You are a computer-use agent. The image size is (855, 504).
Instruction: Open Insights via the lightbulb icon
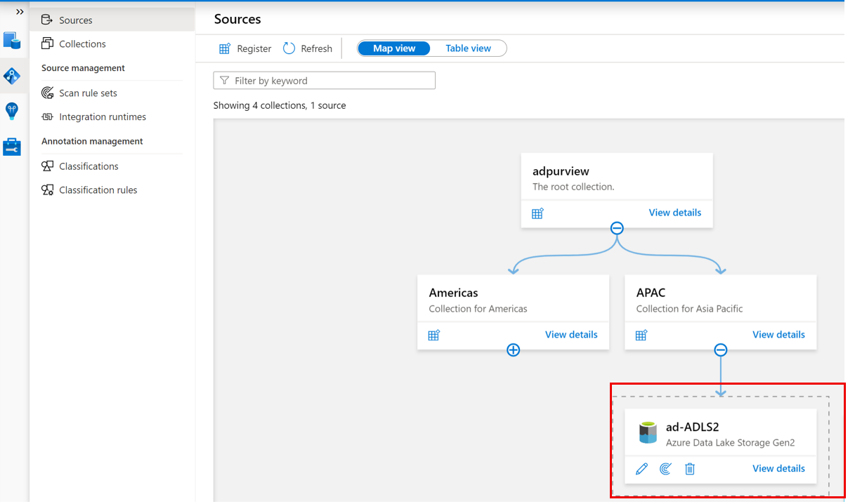pyautogui.click(x=11, y=111)
